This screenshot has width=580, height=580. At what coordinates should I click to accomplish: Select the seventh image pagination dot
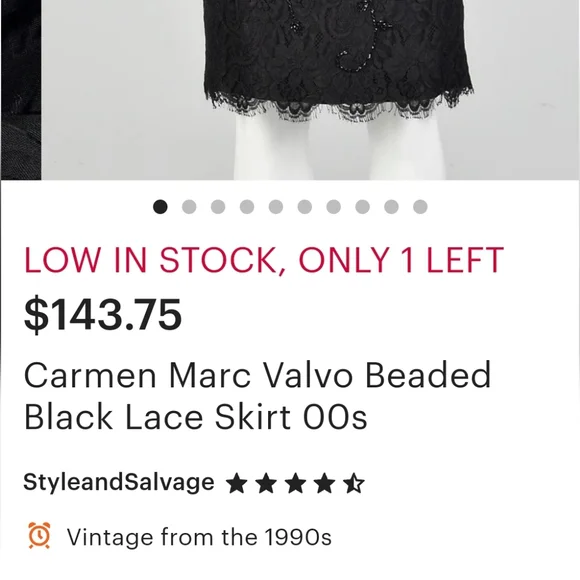coord(333,206)
